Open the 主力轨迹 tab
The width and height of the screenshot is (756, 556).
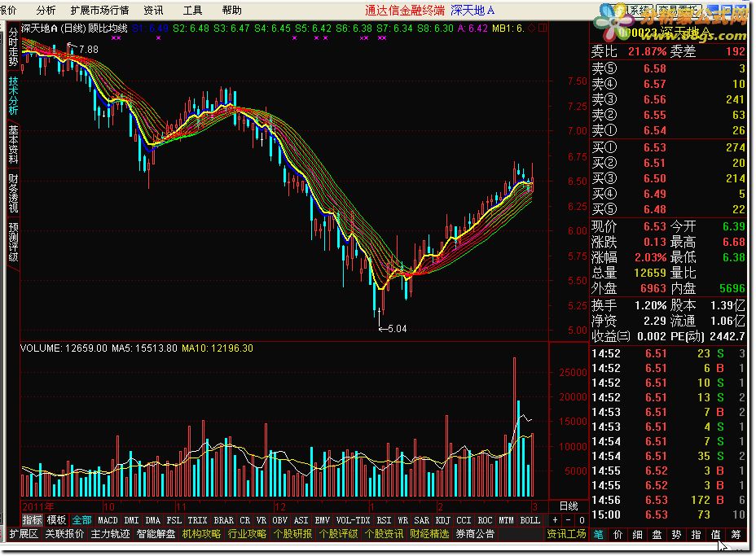[x=111, y=534]
